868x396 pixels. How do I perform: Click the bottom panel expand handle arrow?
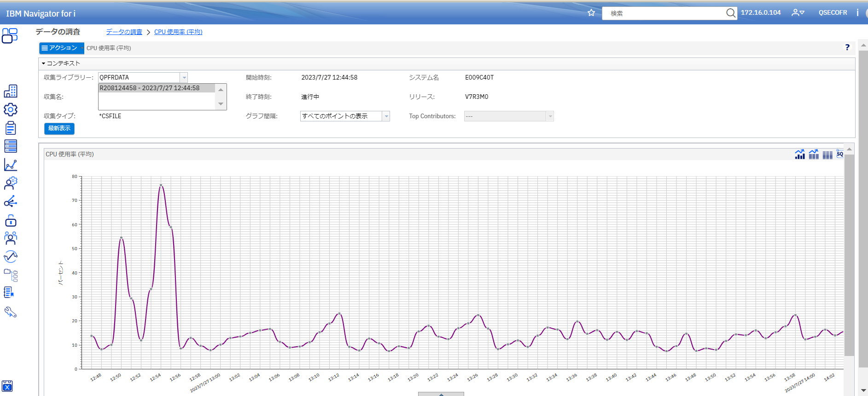(441, 394)
